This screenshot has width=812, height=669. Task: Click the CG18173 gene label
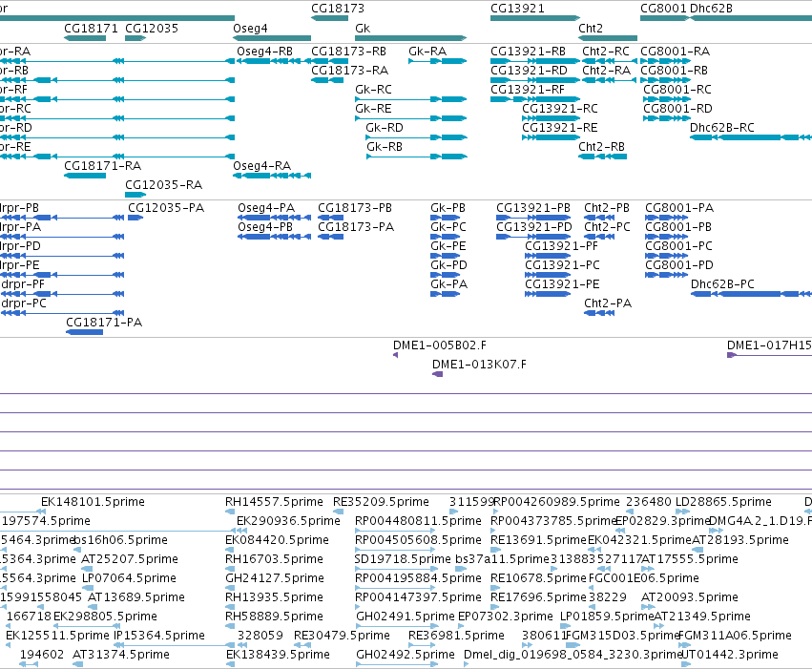click(x=337, y=9)
